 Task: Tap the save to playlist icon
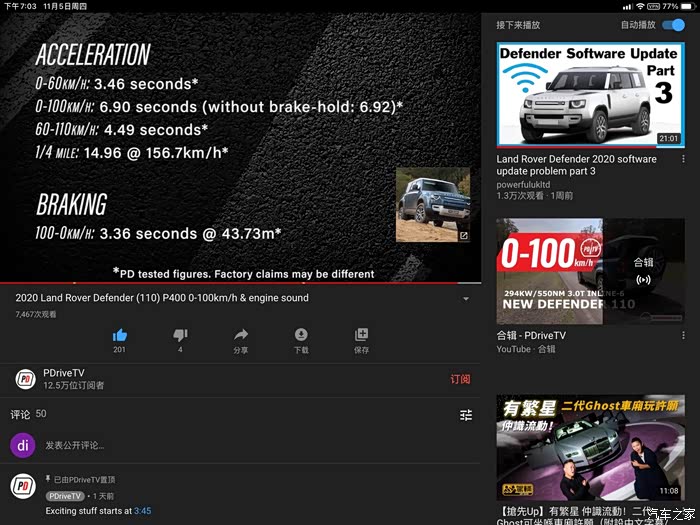[x=361, y=335]
